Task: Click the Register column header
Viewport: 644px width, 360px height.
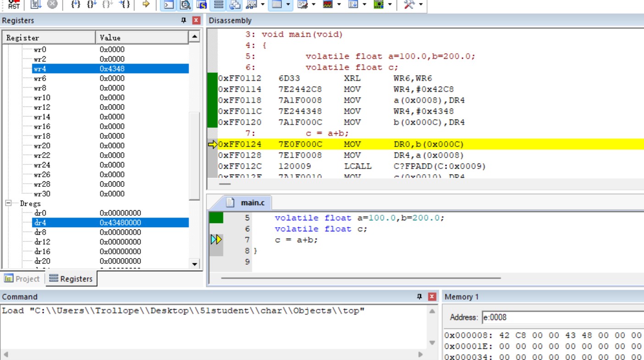Action: pyautogui.click(x=50, y=38)
